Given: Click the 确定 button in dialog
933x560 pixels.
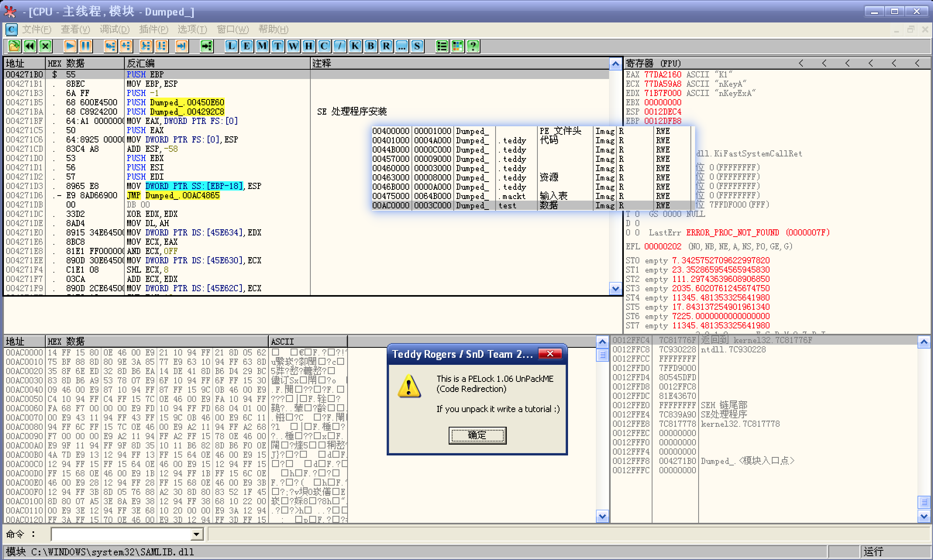Looking at the screenshot, I should (x=477, y=435).
